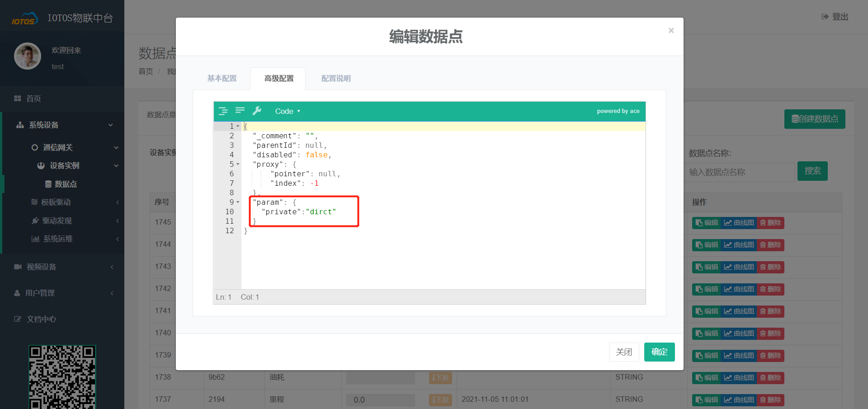Open 曲线图 for row 1737

(739, 400)
